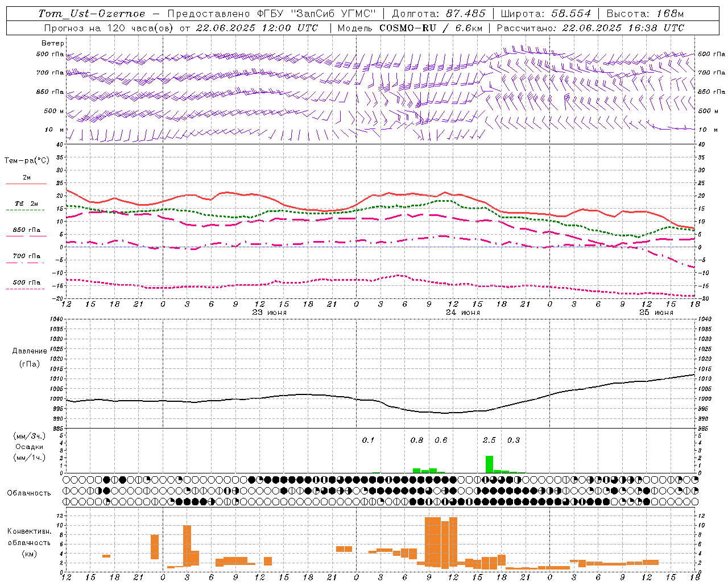Click the tallest green precipitation bar

(x=489, y=464)
